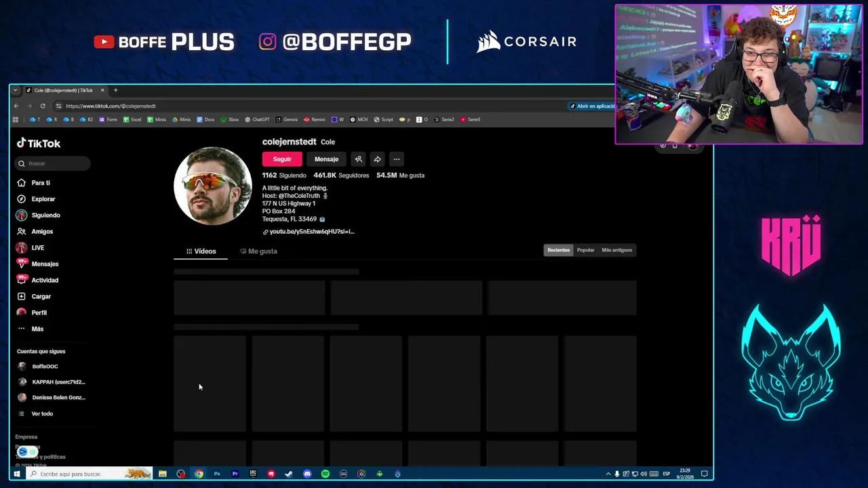
Task: Select the Popular sort option
Action: 585,250
